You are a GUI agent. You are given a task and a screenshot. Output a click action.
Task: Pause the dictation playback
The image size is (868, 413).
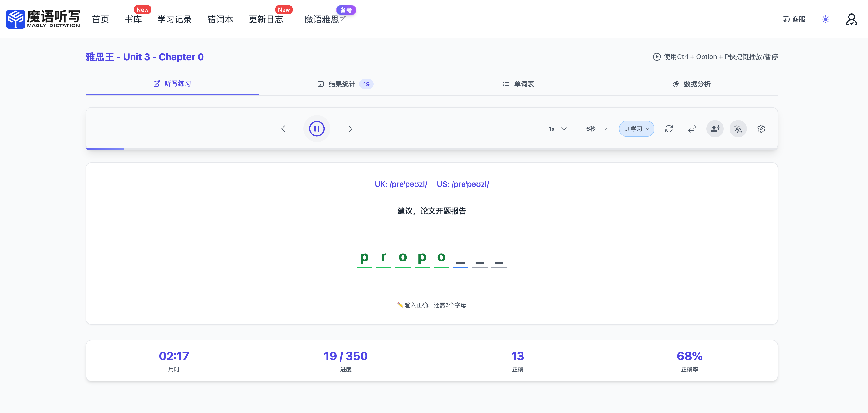tap(316, 128)
